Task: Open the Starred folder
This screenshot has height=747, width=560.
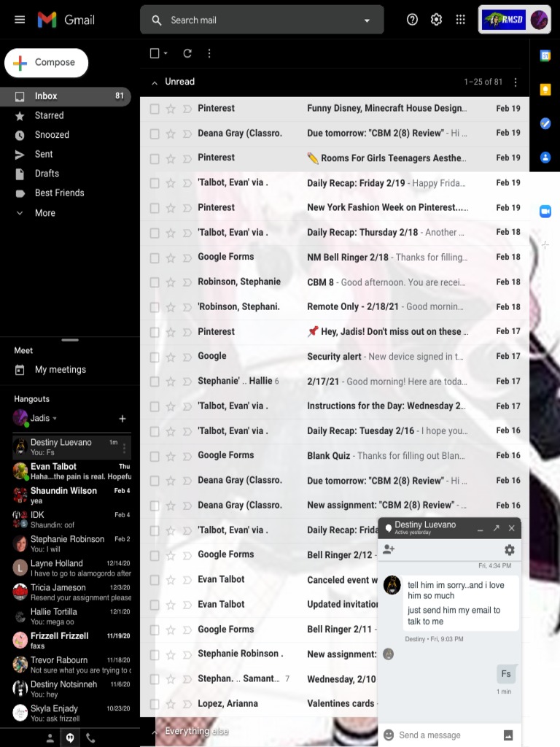Action: pos(65,115)
